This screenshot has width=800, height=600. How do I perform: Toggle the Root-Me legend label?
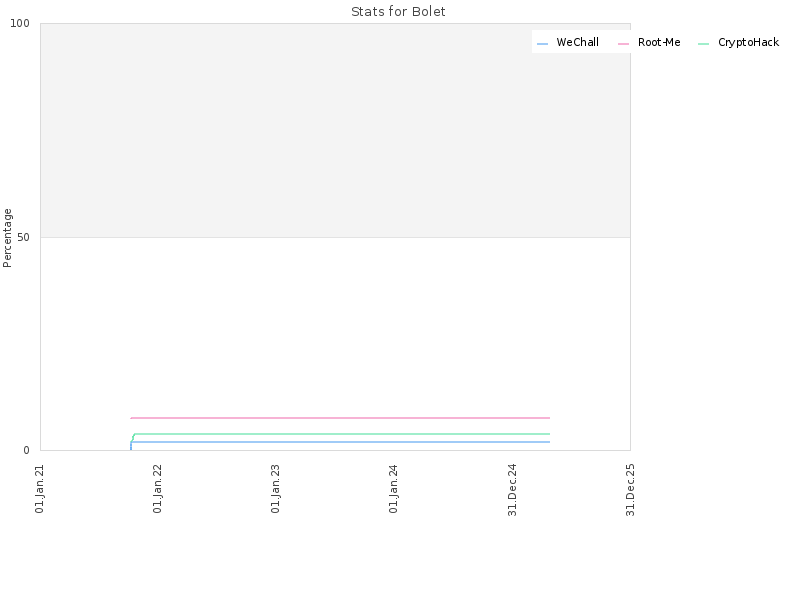point(659,42)
